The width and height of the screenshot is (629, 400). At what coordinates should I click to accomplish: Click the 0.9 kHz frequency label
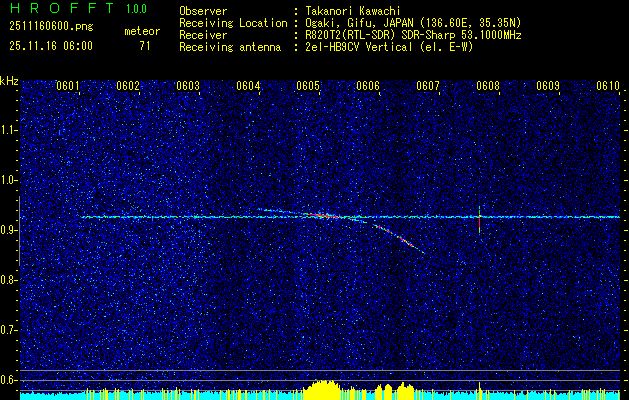point(8,230)
